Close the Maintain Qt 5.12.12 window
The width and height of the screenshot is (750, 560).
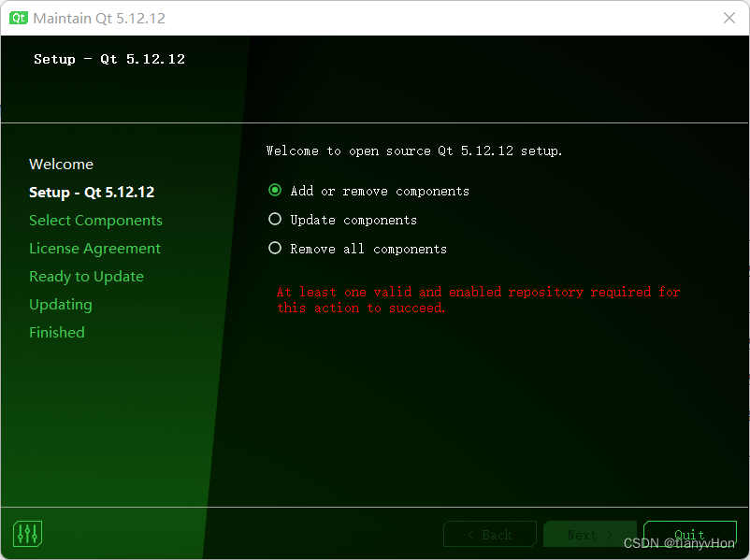(x=728, y=18)
